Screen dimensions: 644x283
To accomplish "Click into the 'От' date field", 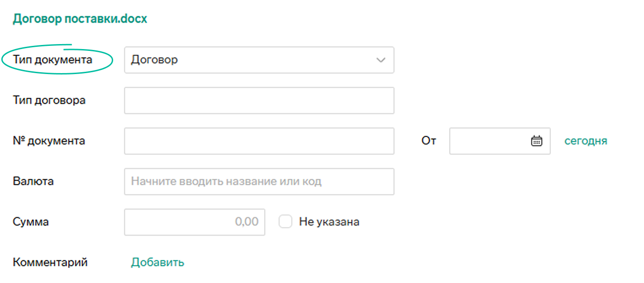I will click(488, 141).
